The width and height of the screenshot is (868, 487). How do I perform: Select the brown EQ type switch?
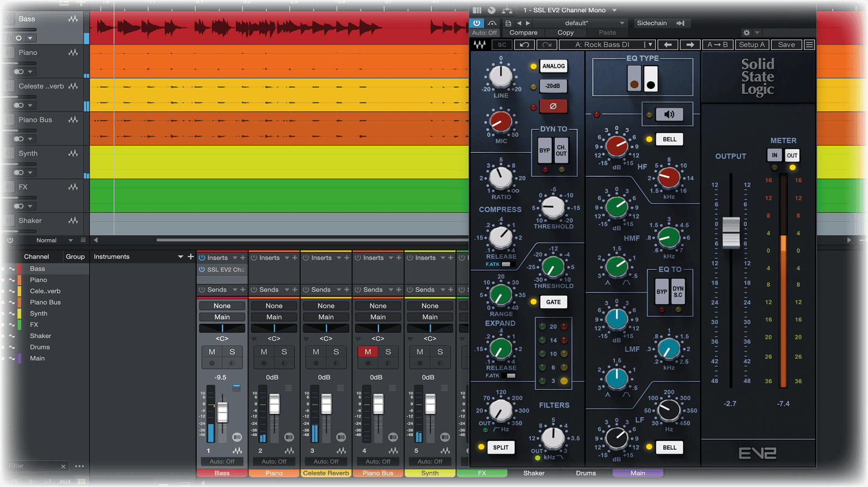[x=634, y=78]
